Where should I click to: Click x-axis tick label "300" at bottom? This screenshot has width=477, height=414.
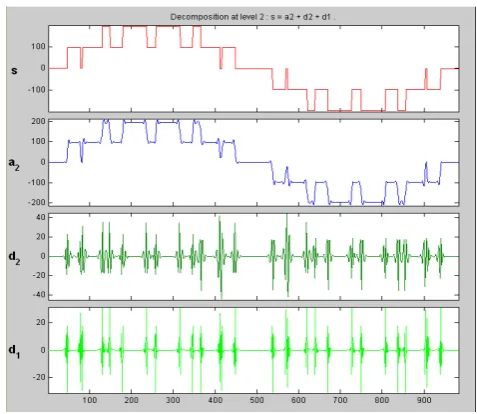tap(173, 400)
